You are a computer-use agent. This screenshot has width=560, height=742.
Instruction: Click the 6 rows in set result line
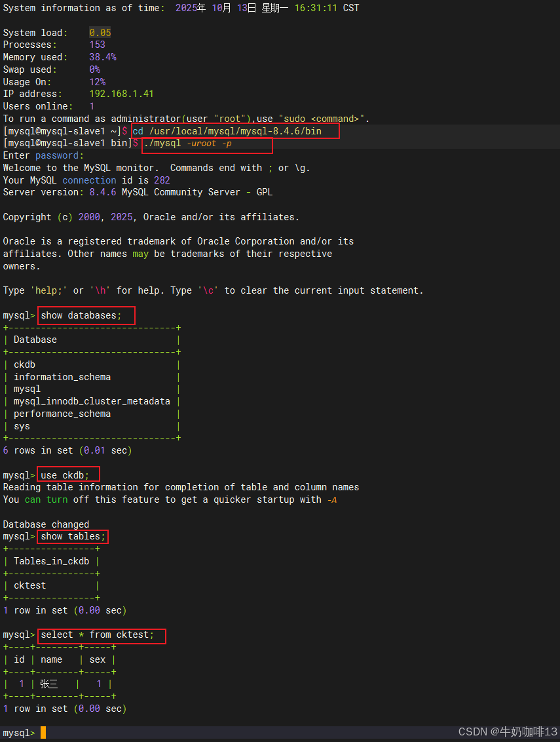(x=67, y=450)
